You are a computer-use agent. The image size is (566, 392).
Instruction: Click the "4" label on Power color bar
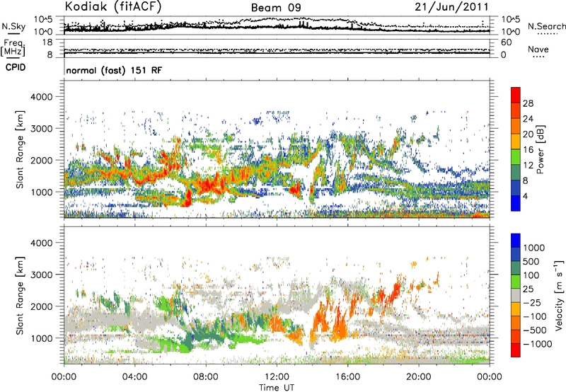(x=525, y=196)
